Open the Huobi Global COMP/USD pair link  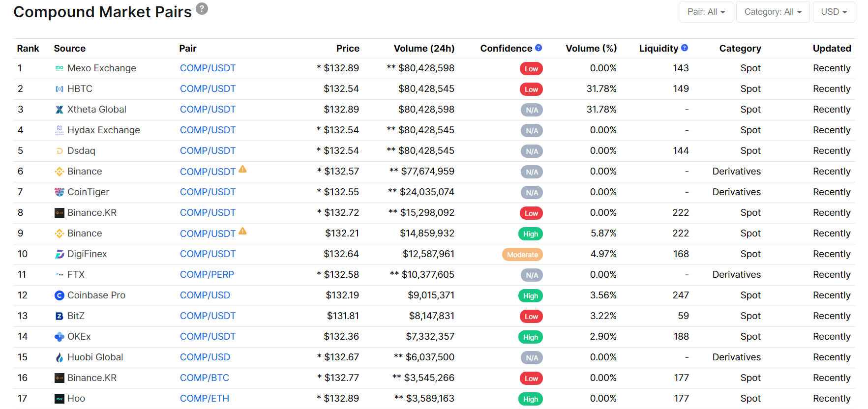coord(205,357)
